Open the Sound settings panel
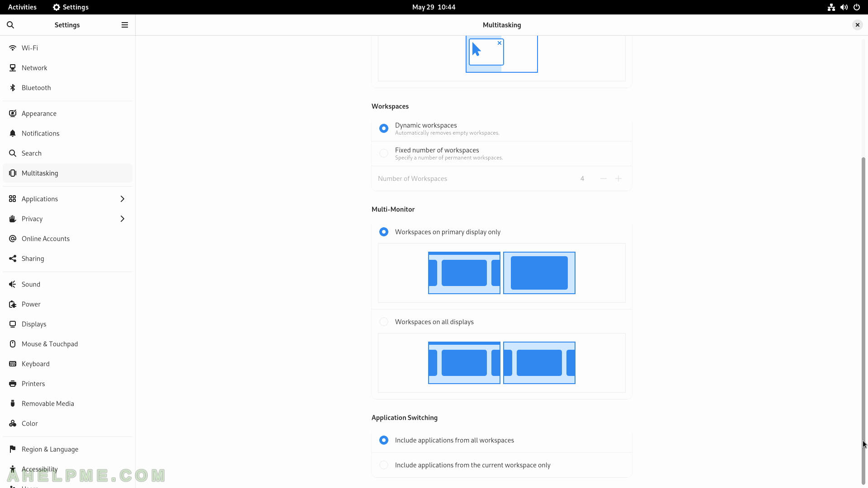This screenshot has width=868, height=488. [68, 284]
